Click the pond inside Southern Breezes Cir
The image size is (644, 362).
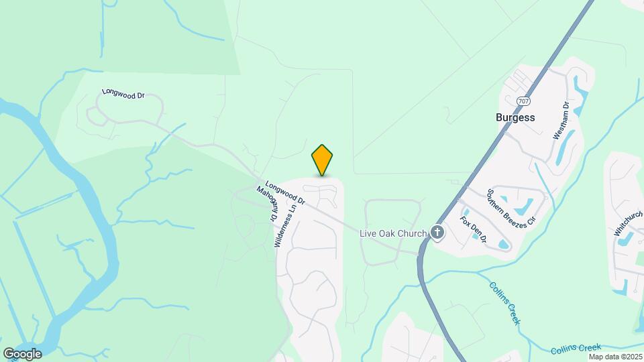pyautogui.click(x=525, y=206)
